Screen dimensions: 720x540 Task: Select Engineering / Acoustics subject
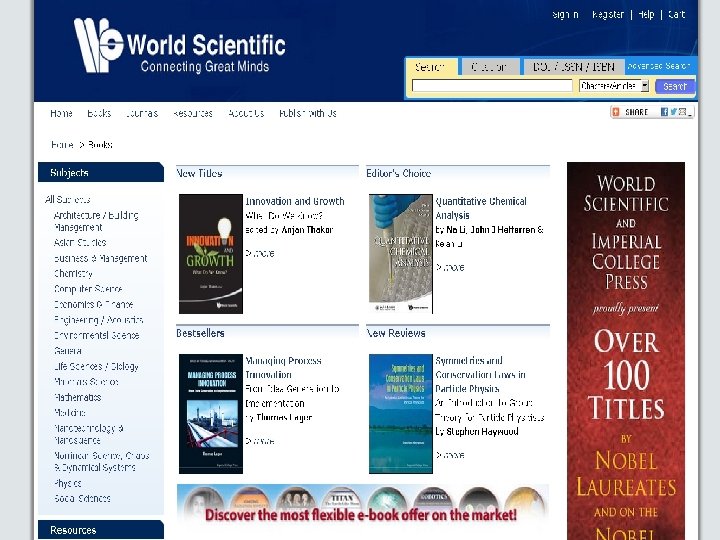[98, 320]
